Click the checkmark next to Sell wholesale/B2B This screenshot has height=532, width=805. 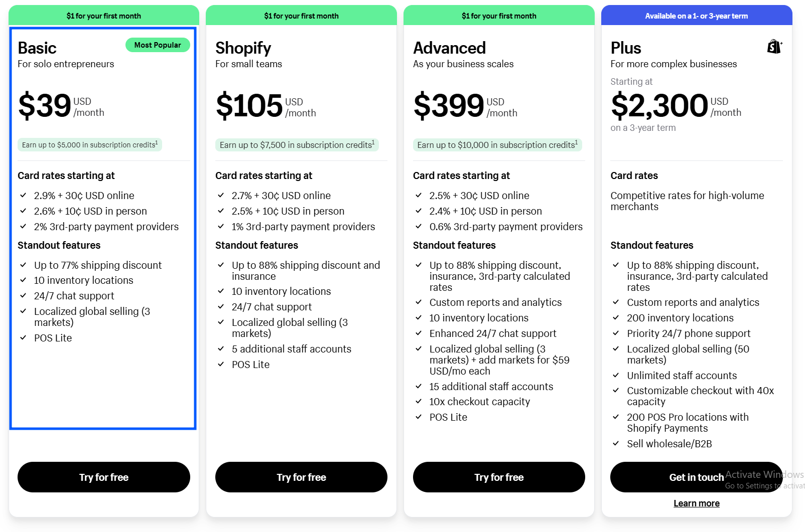coord(616,444)
